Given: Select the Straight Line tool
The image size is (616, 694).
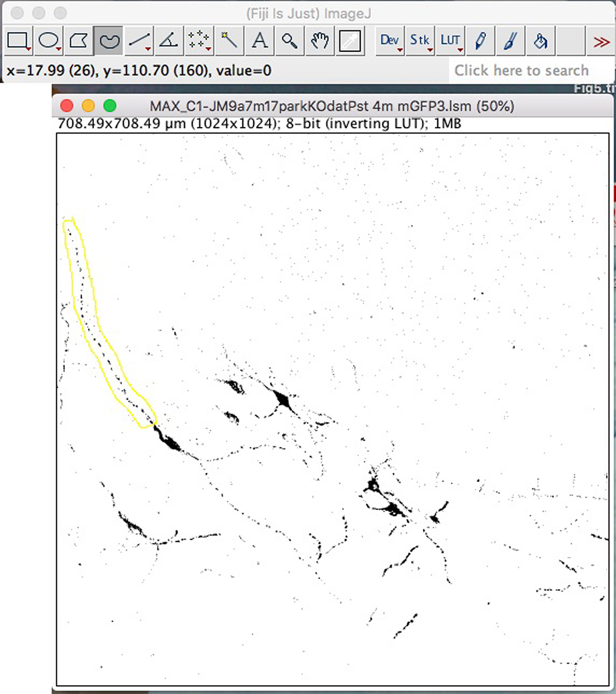Looking at the screenshot, I should coord(138,40).
